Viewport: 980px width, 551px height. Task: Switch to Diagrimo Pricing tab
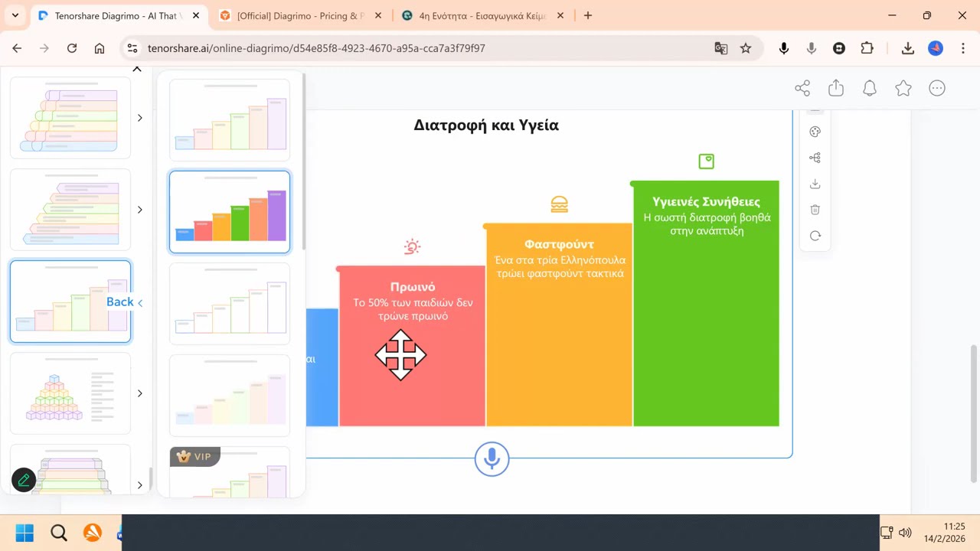(x=300, y=15)
